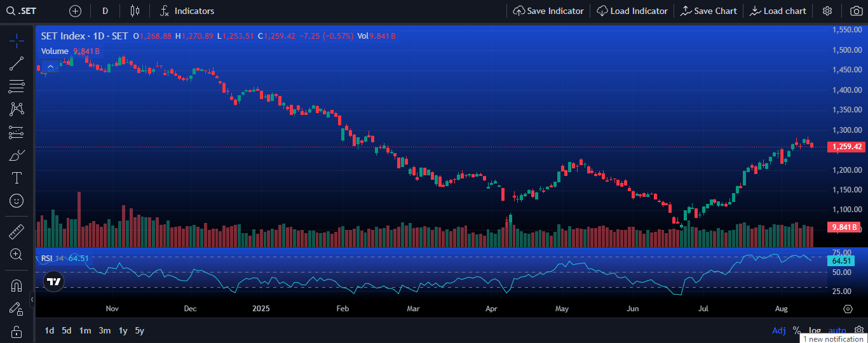Screen dimensions: 868x343
Task: Select the forecasting and measurement tool
Action: point(17,132)
